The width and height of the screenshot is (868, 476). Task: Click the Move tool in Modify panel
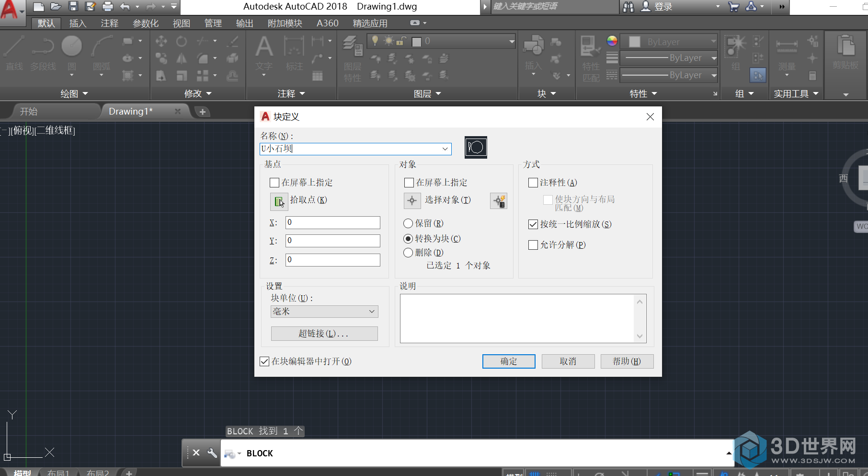click(161, 41)
